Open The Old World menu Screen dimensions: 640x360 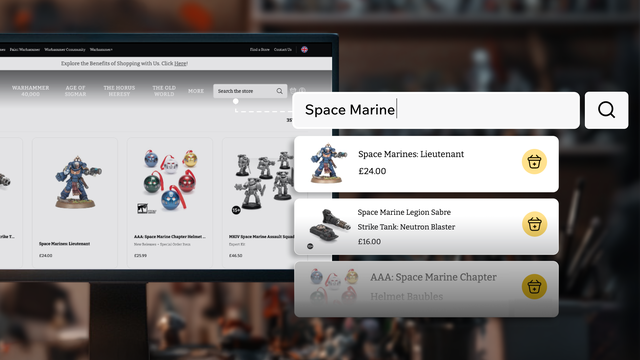click(x=164, y=91)
